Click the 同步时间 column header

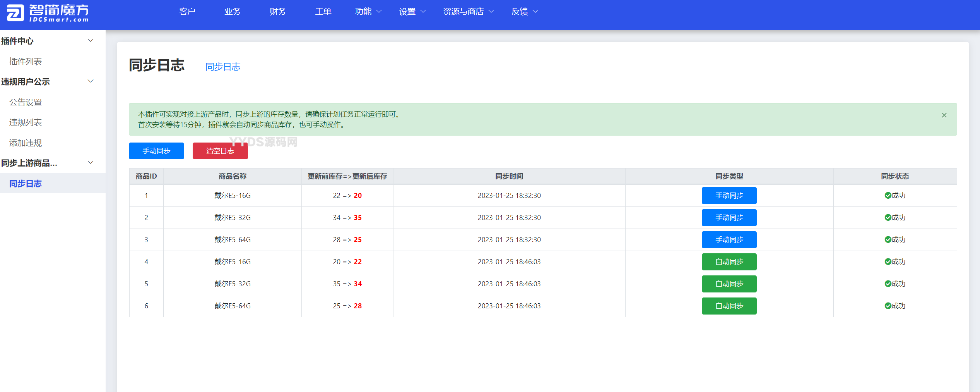(x=509, y=176)
